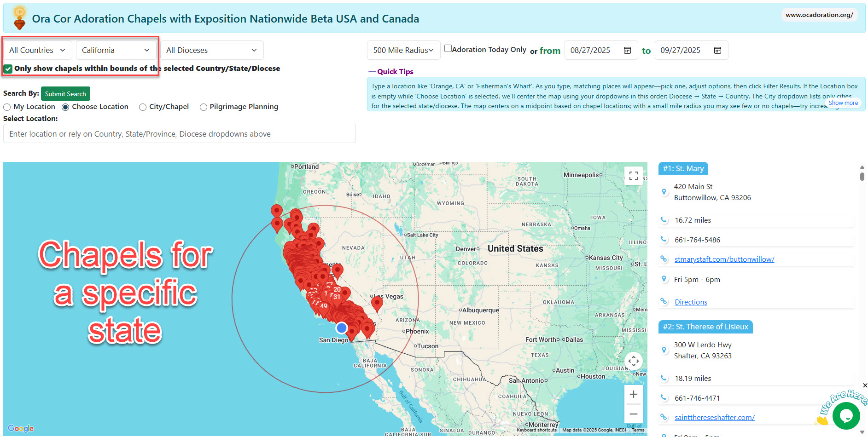Screen dimensions: 868x437
Task: Zoom in on the map
Action: pos(634,394)
